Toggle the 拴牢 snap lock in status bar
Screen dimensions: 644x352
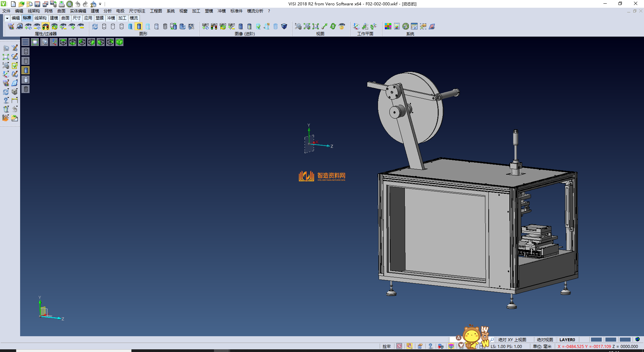point(386,346)
